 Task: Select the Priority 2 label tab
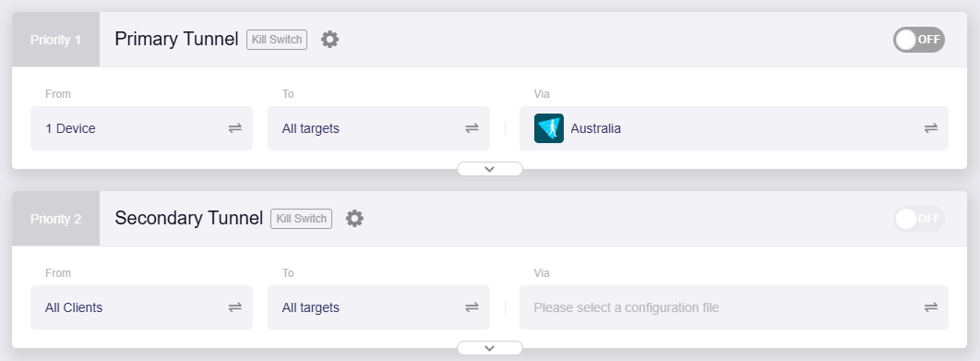pos(55,218)
